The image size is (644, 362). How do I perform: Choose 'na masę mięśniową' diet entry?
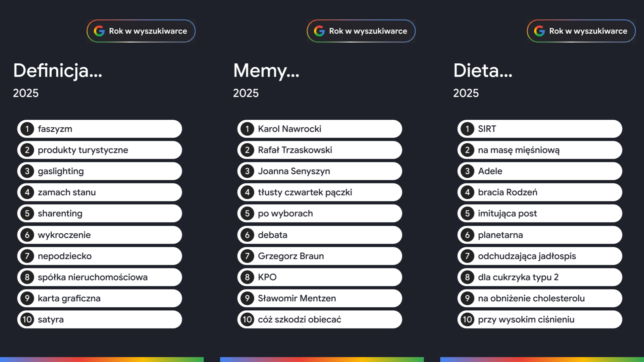click(540, 150)
